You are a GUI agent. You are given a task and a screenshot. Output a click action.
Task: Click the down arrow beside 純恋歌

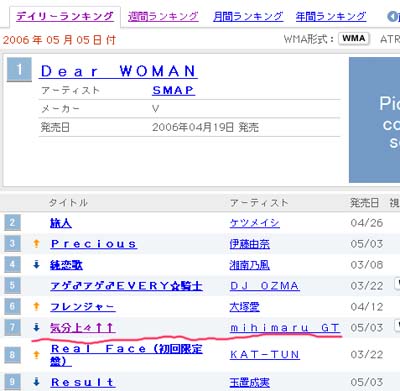(36, 265)
